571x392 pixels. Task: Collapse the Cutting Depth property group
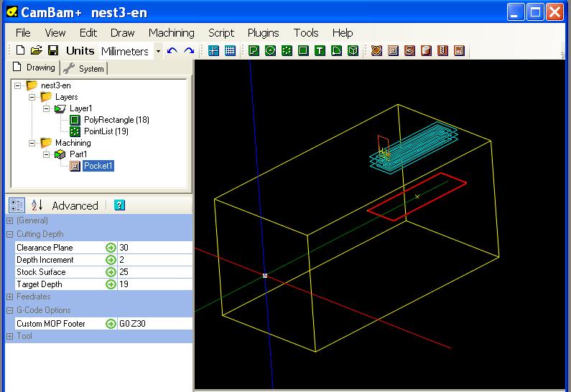click(10, 234)
